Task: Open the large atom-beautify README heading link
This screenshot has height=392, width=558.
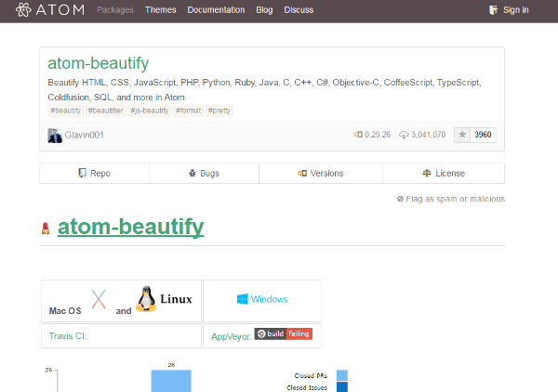Action: pyautogui.click(x=131, y=227)
